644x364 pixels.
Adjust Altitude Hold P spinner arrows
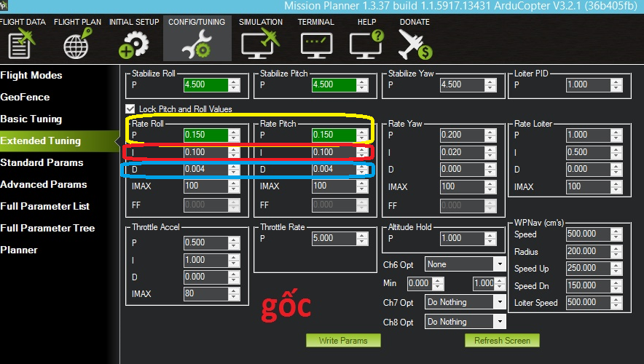click(x=490, y=239)
